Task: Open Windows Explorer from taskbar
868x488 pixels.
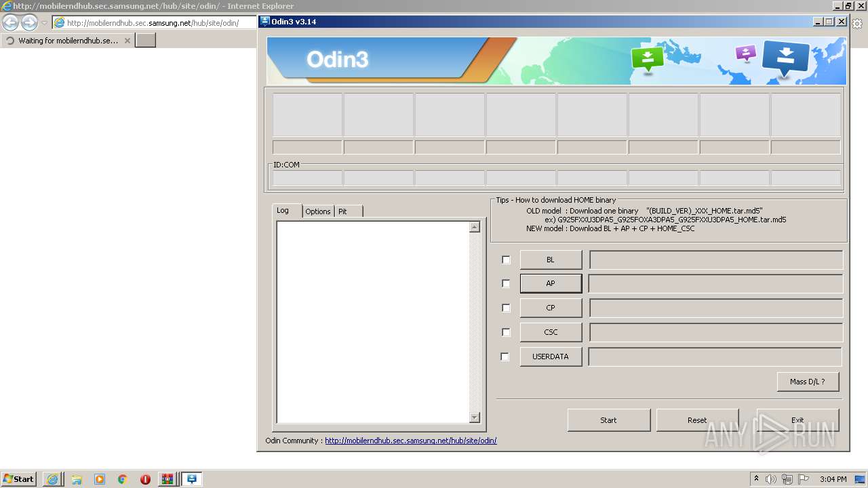Action: tap(76, 479)
